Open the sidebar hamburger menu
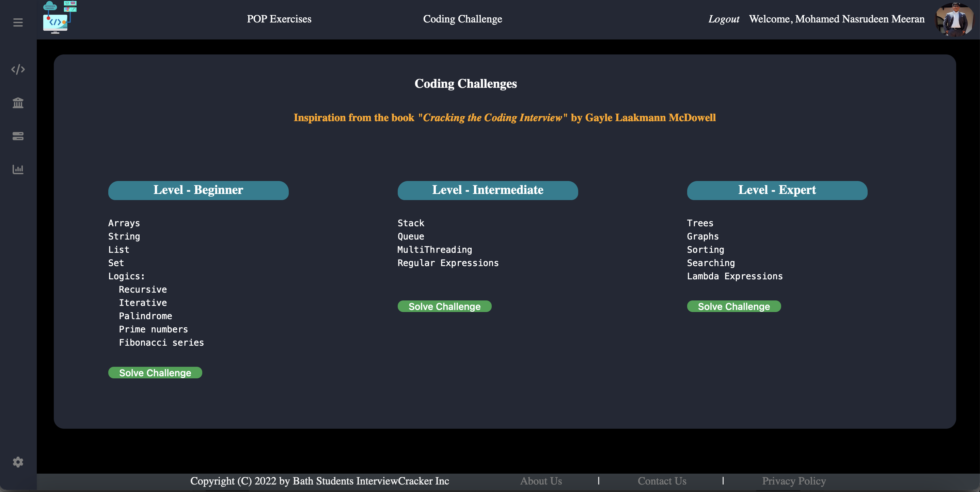The height and width of the screenshot is (492, 980). 17,22
